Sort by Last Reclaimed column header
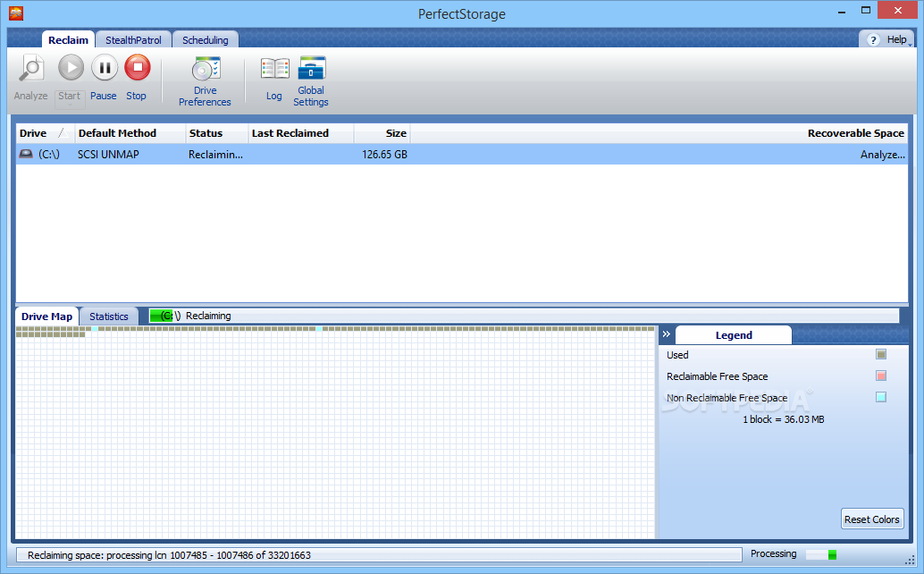The height and width of the screenshot is (574, 924). [x=300, y=133]
